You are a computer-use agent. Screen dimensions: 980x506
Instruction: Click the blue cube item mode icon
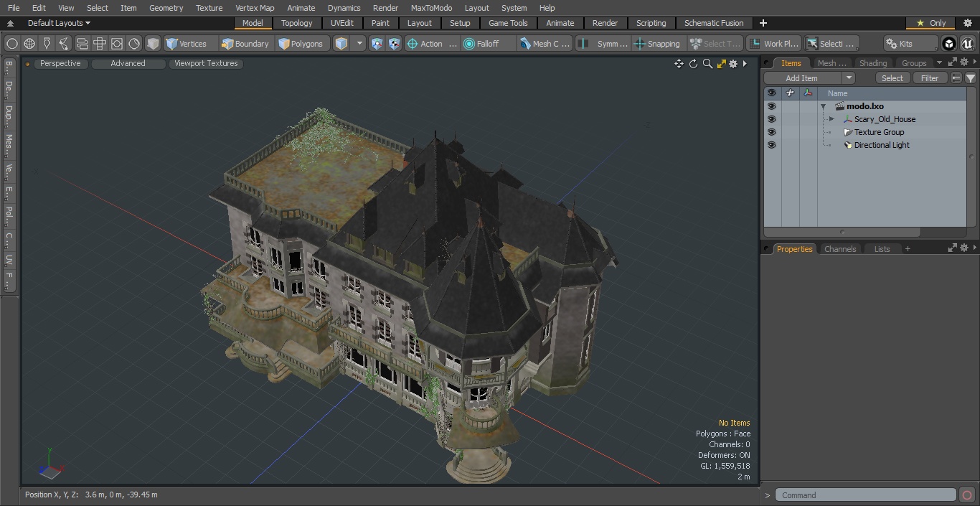341,44
